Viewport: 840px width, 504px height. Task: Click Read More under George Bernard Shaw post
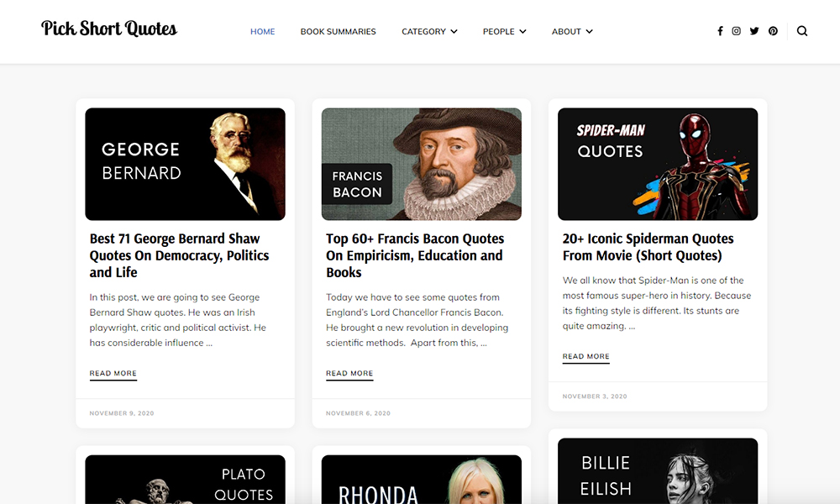[113, 373]
